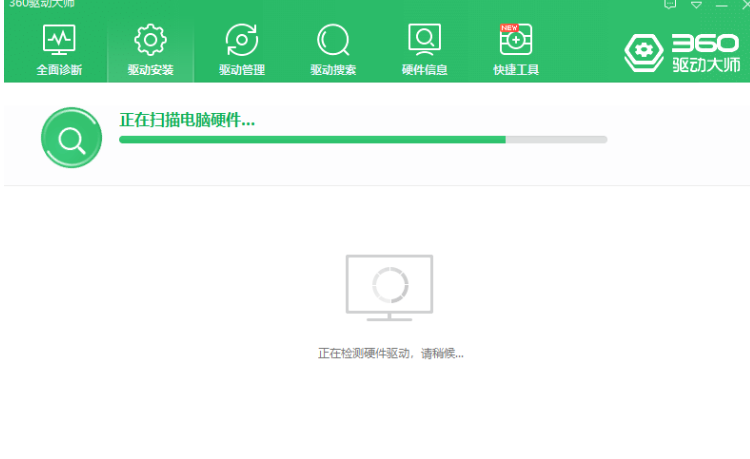Click the 360驱动大师 logo
Viewport: 750px width, 459px height.
[683, 53]
